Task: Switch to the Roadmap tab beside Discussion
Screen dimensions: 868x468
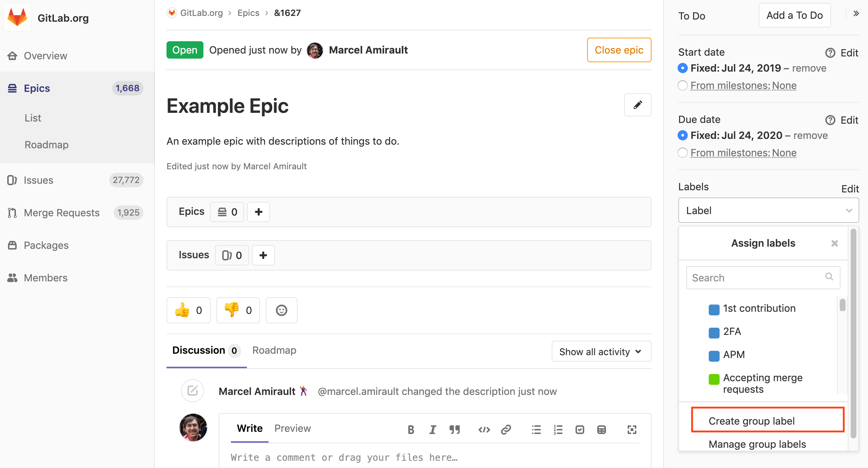Action: (274, 350)
